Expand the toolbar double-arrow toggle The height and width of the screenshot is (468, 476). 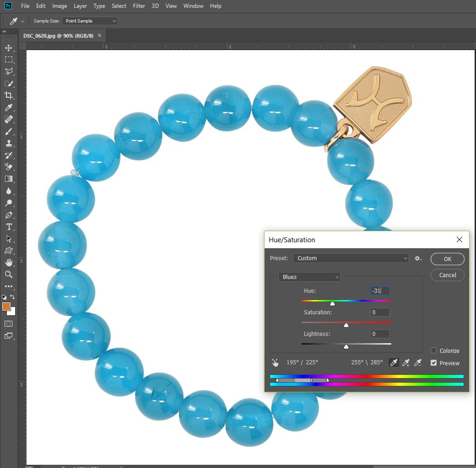coord(4,32)
